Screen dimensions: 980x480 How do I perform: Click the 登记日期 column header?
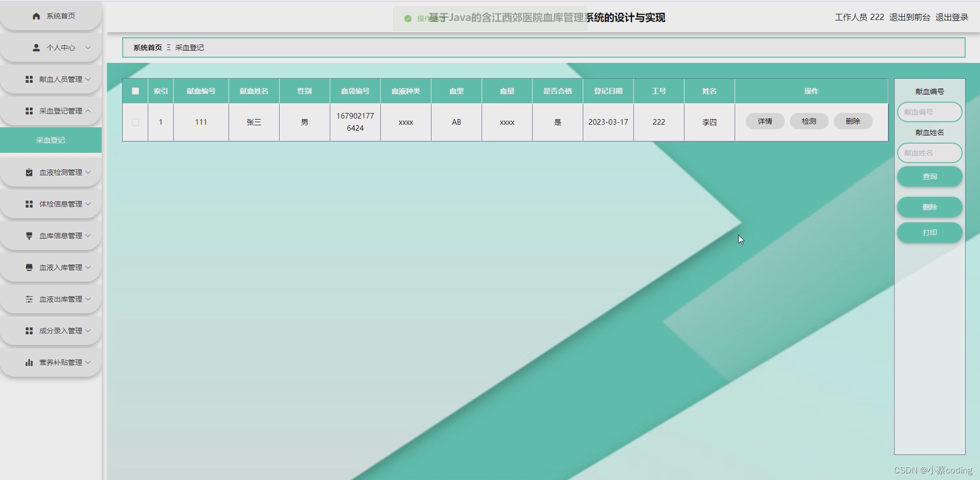(608, 91)
